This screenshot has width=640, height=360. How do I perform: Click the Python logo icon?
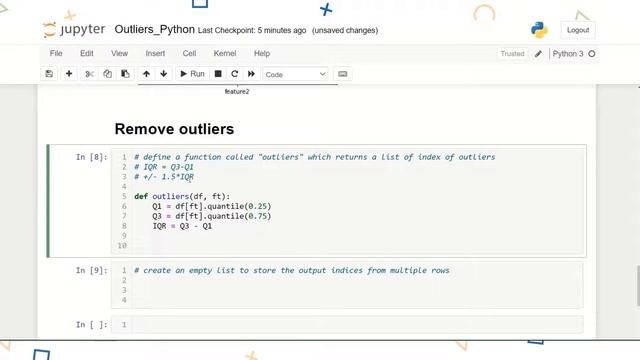click(x=539, y=30)
